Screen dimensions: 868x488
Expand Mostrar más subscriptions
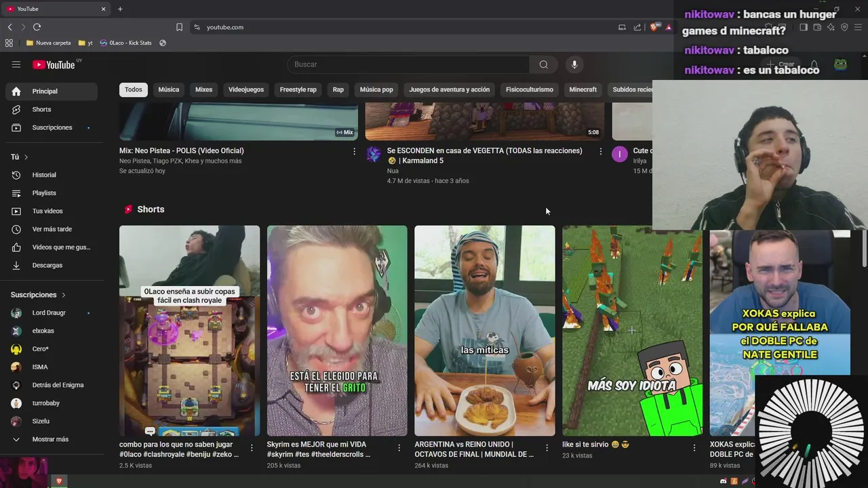point(52,439)
